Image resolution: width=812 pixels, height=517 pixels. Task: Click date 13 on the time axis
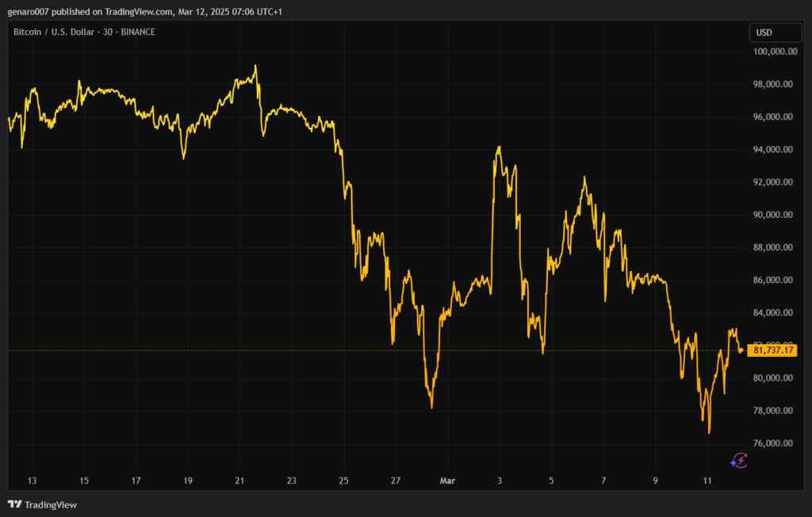coord(32,481)
